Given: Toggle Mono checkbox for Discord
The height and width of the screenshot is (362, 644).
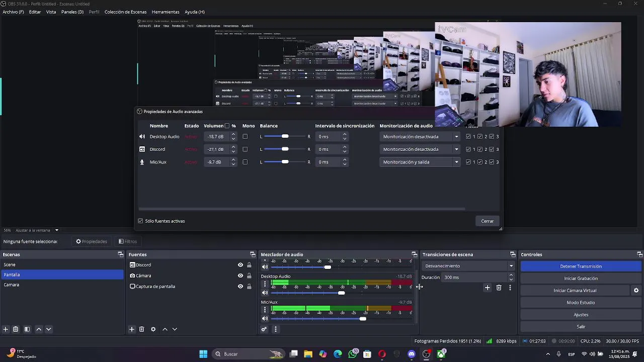Looking at the screenshot, I should (245, 149).
